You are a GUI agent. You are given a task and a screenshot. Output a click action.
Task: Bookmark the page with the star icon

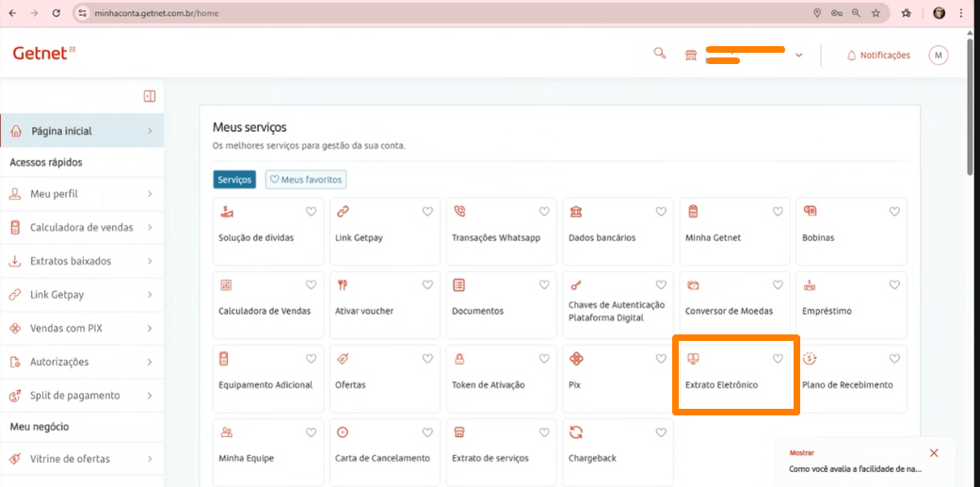tap(876, 13)
